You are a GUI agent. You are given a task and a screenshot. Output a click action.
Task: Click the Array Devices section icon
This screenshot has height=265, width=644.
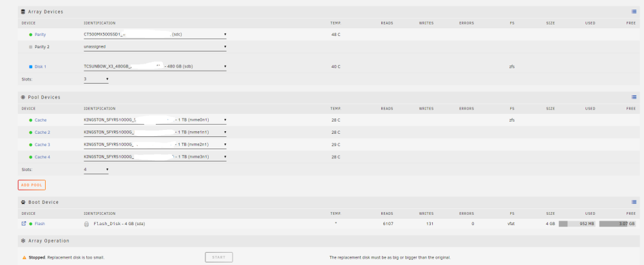pos(23,12)
